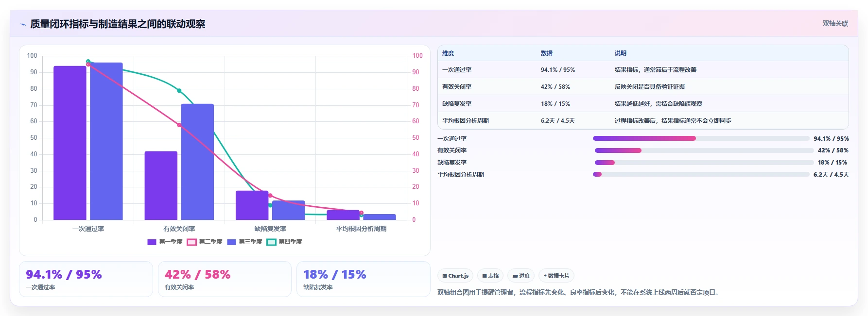Viewport: 868px width, 316px height.
Task: Click the 第一季度 bar for 缺陷复发率
Action: (252, 205)
